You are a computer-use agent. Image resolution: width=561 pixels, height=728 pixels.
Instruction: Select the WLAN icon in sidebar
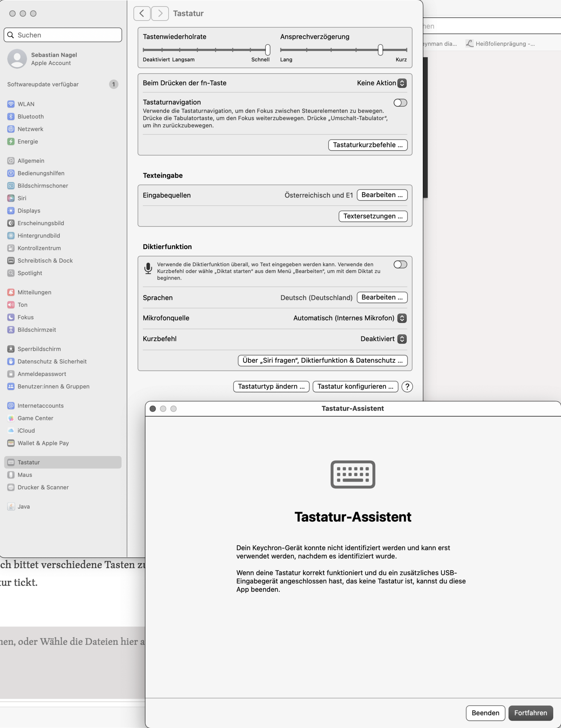coord(11,104)
